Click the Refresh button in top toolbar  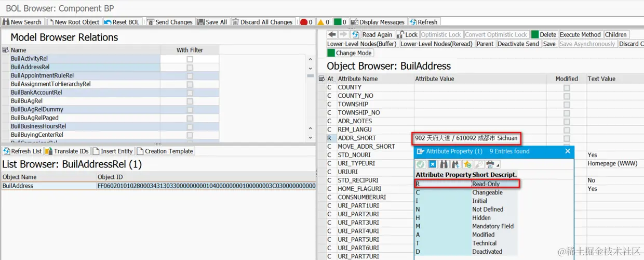424,22
